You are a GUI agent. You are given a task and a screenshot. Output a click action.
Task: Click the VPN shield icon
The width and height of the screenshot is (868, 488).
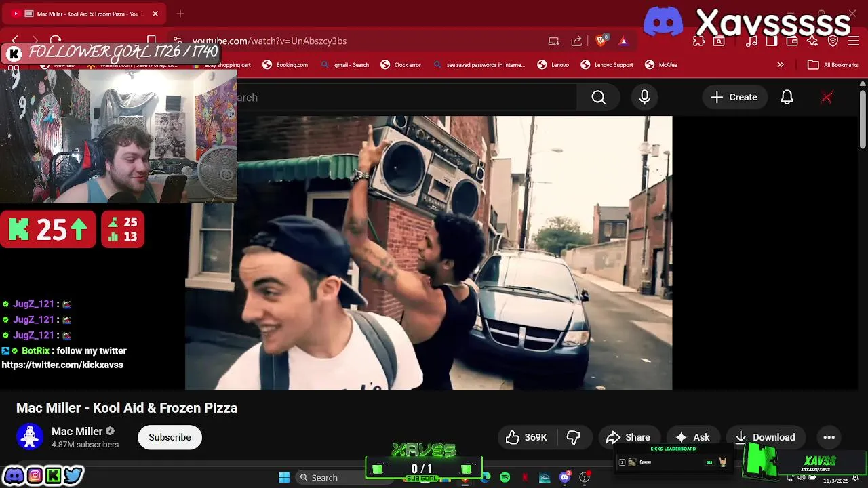(833, 41)
